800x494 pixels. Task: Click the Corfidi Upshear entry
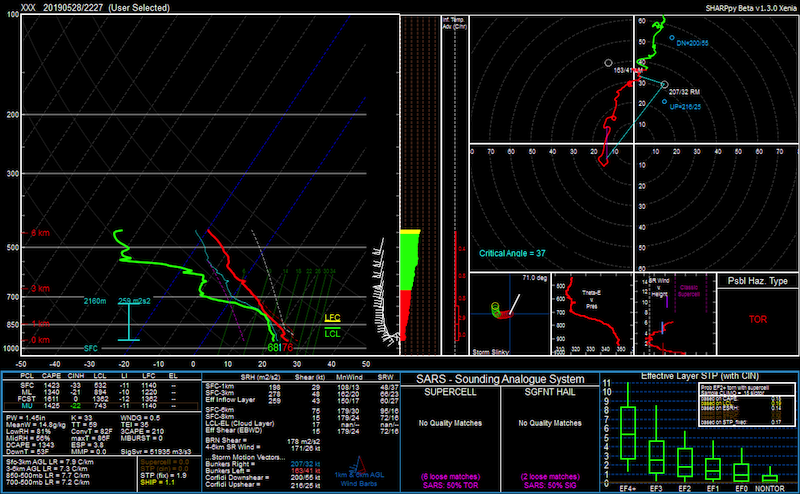(263, 485)
